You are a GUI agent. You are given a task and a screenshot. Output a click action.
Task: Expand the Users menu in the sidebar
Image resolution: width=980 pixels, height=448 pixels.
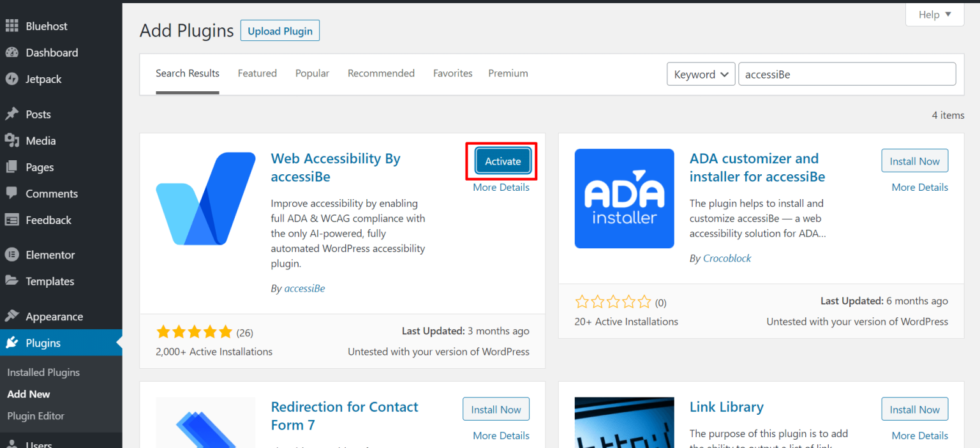[x=38, y=443]
